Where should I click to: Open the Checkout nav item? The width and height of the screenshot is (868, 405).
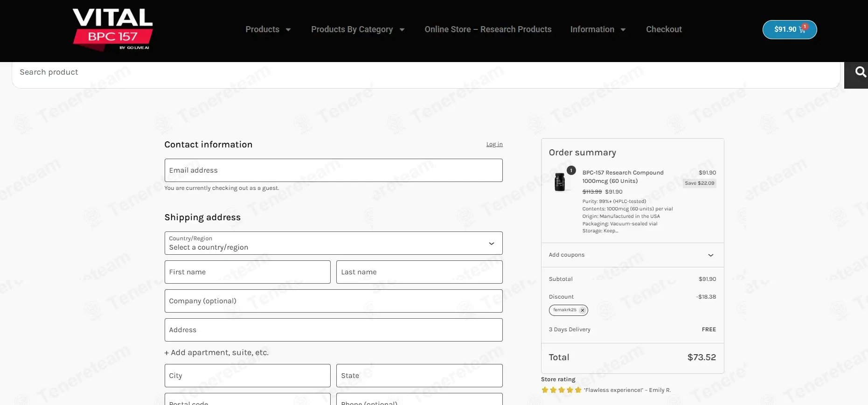[x=664, y=29]
